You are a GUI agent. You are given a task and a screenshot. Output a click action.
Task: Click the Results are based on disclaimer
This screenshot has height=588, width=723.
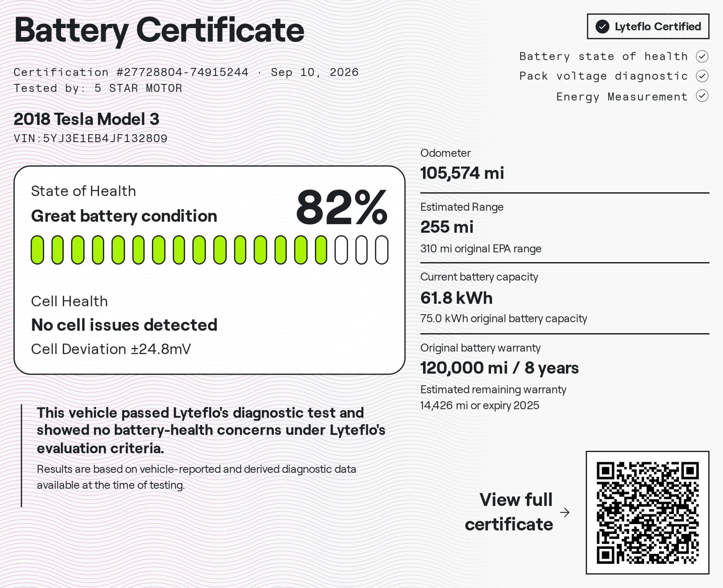tap(196, 477)
